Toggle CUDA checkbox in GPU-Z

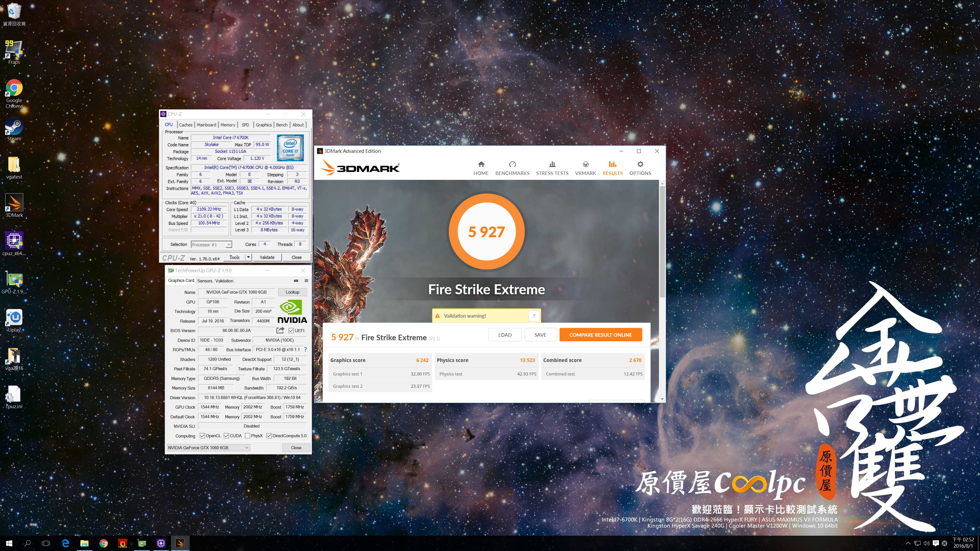[x=226, y=436]
